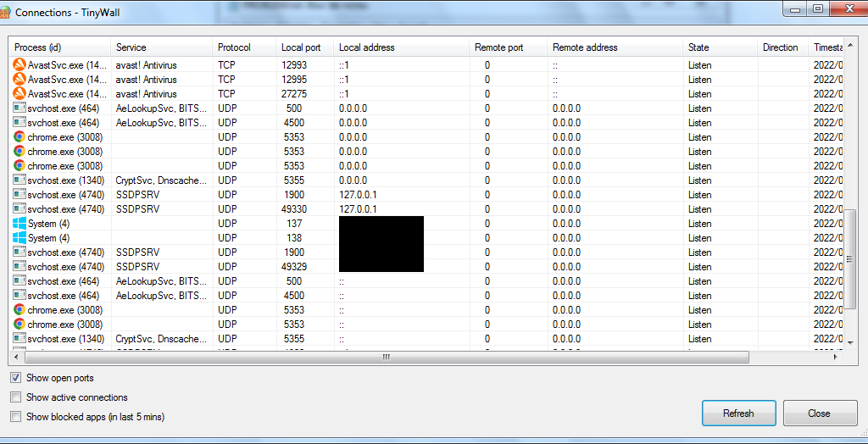The image size is (868, 444).
Task: Select the local port cell "12993"
Action: click(294, 64)
